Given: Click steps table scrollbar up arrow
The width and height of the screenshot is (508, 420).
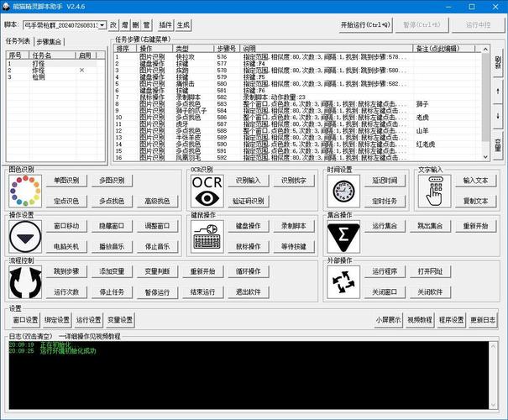Looking at the screenshot, I should pyautogui.click(x=485, y=50).
